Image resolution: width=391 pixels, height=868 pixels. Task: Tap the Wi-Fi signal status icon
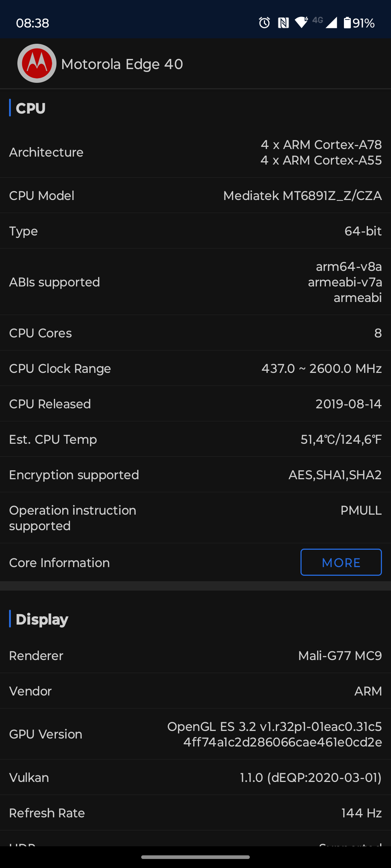301,22
